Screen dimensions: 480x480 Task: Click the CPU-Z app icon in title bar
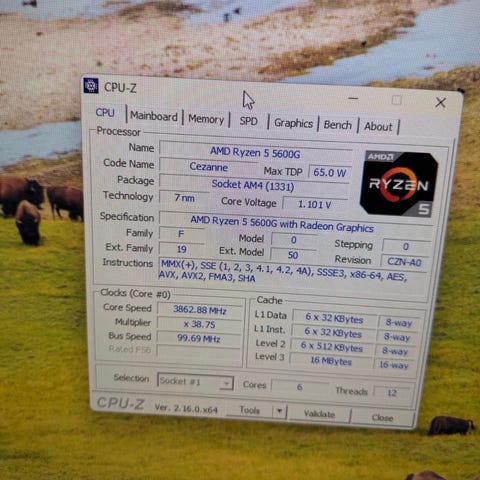pyautogui.click(x=91, y=86)
